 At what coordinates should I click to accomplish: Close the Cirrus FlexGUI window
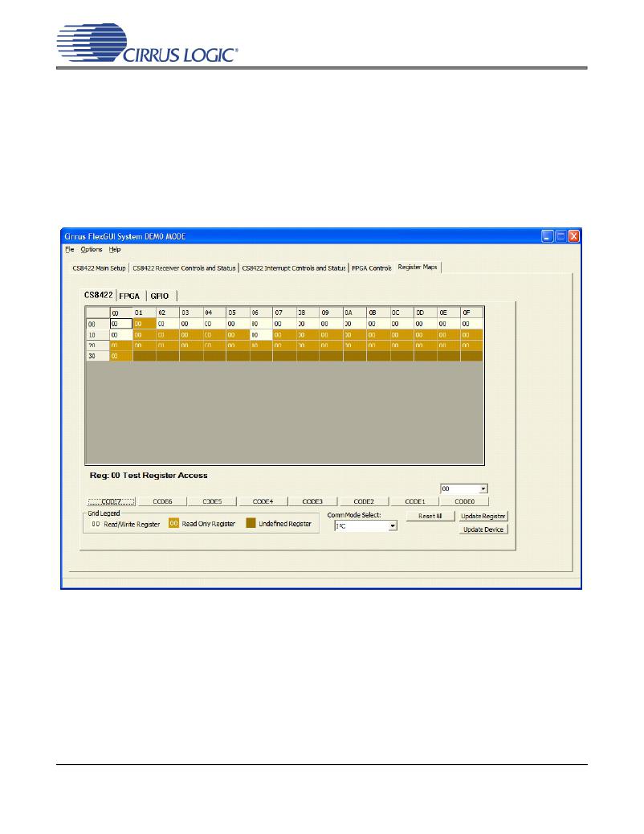tap(574, 237)
